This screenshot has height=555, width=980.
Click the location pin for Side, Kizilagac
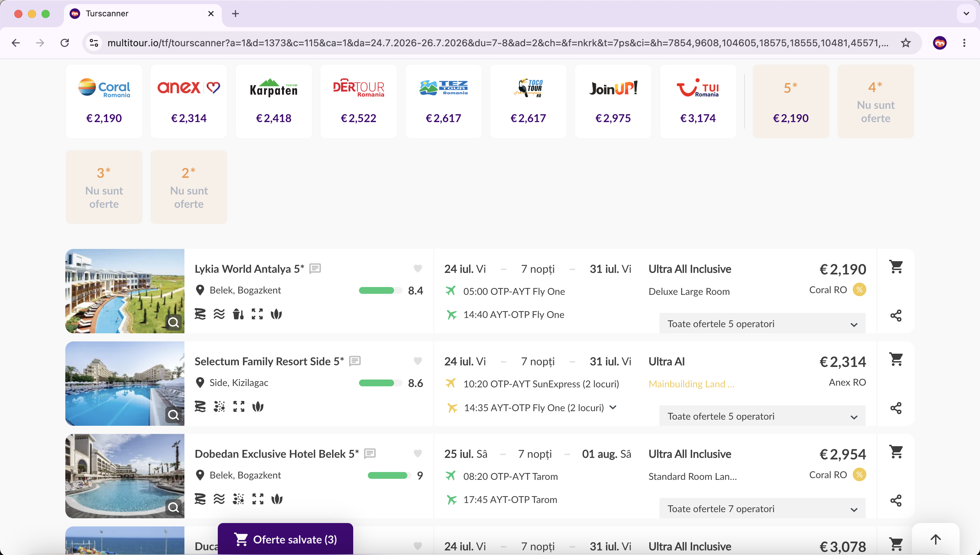coord(200,383)
